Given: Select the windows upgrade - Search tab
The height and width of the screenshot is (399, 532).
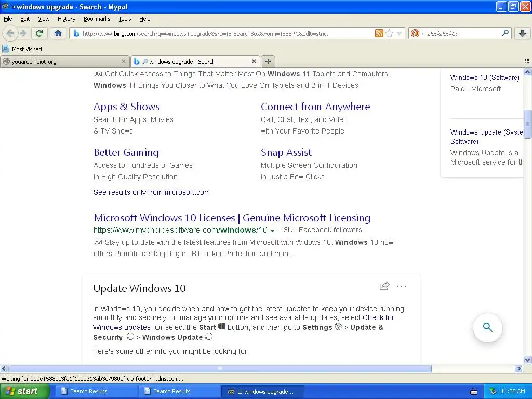Looking at the screenshot, I should click(x=195, y=61).
